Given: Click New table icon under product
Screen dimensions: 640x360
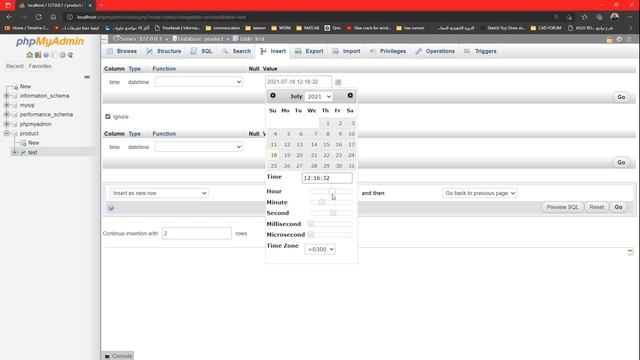Looking at the screenshot, I should 23,143.
